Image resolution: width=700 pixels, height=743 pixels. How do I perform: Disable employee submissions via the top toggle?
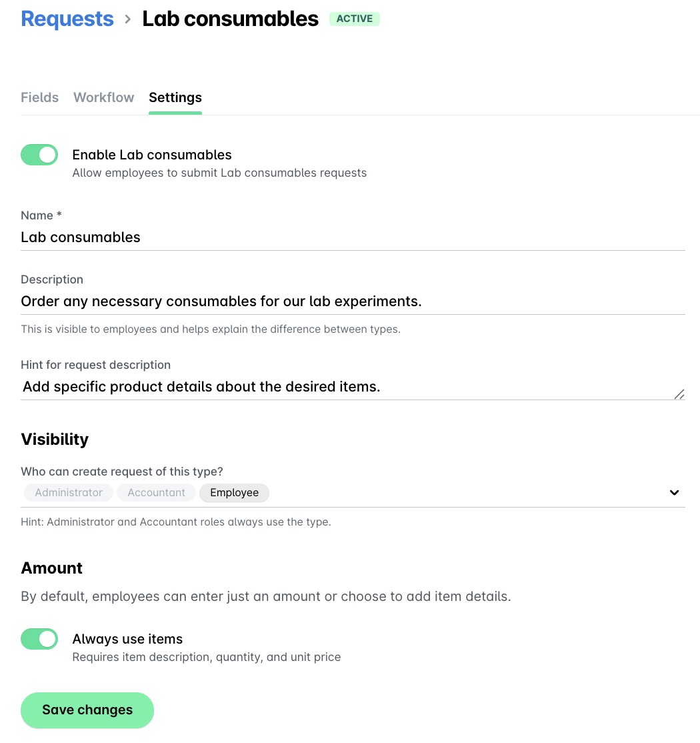click(x=39, y=154)
